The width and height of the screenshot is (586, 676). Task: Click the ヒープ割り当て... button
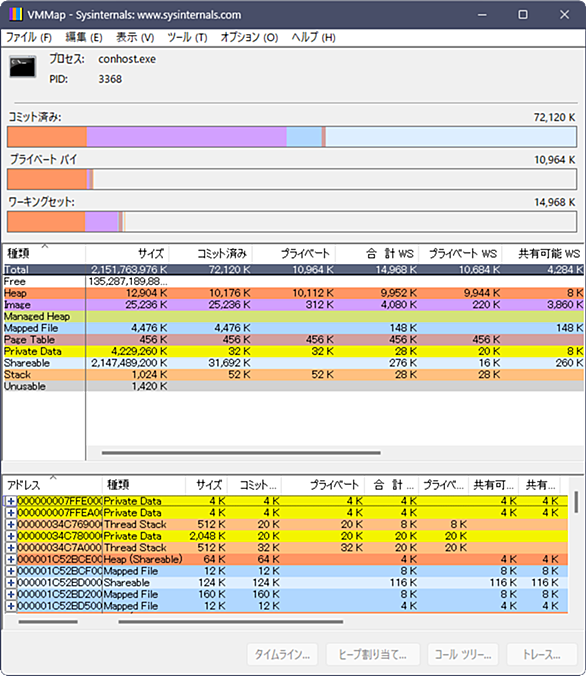coord(373,654)
